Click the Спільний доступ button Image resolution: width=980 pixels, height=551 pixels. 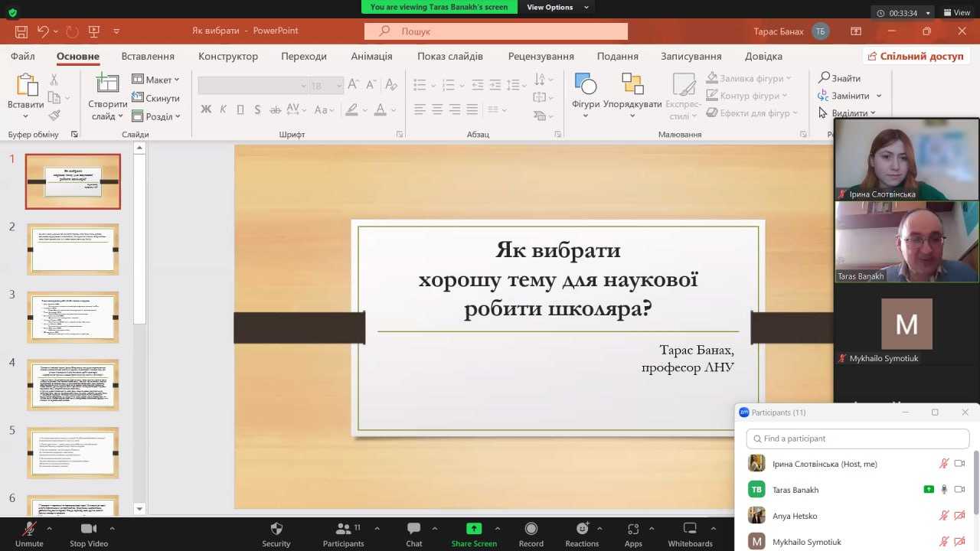coord(916,56)
